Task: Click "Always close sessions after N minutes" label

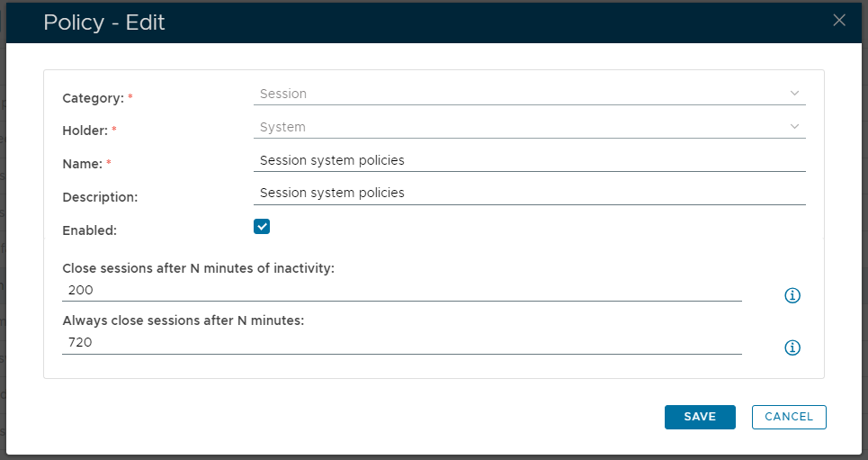Action: (x=183, y=320)
